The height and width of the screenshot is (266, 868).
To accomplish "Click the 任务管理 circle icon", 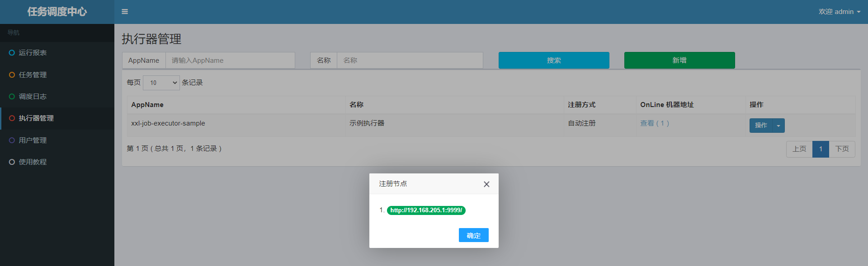I will pos(12,75).
